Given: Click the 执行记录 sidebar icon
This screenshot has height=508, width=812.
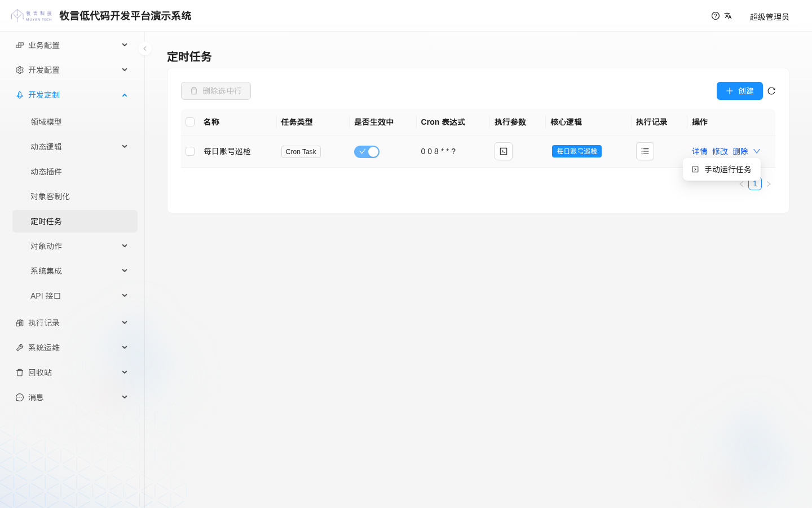Looking at the screenshot, I should [x=20, y=323].
